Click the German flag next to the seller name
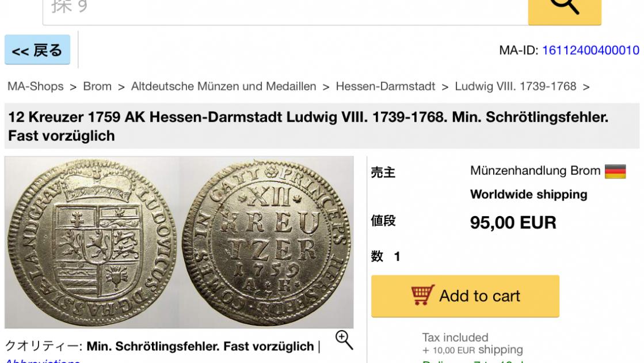The width and height of the screenshot is (644, 363). pyautogui.click(x=615, y=171)
